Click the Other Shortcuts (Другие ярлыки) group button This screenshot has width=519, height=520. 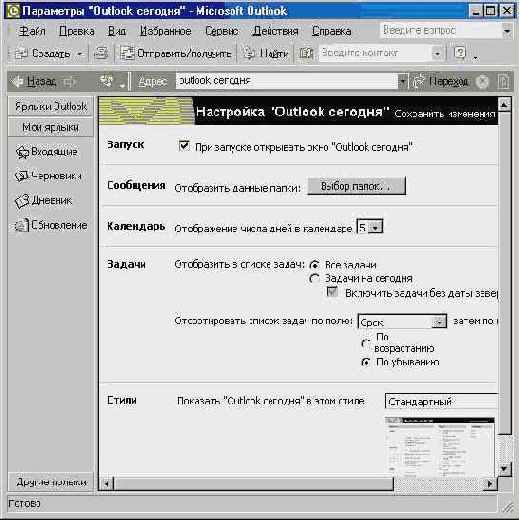coord(51,482)
